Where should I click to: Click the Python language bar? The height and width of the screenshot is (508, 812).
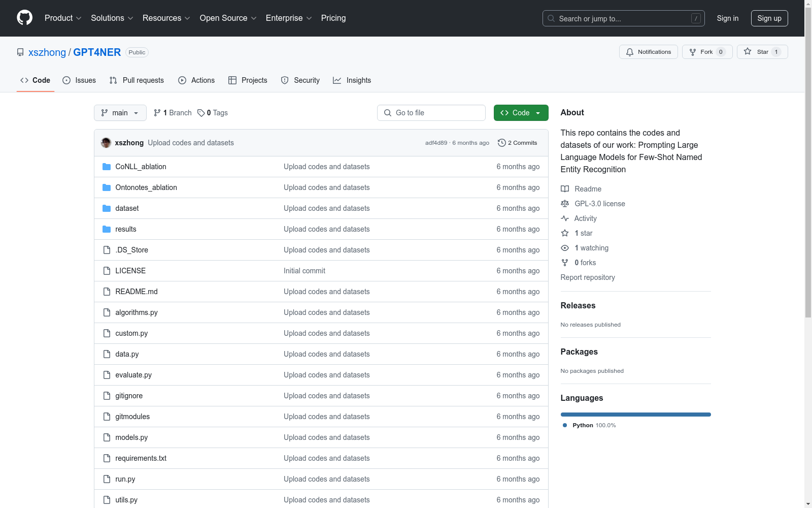[636, 415]
